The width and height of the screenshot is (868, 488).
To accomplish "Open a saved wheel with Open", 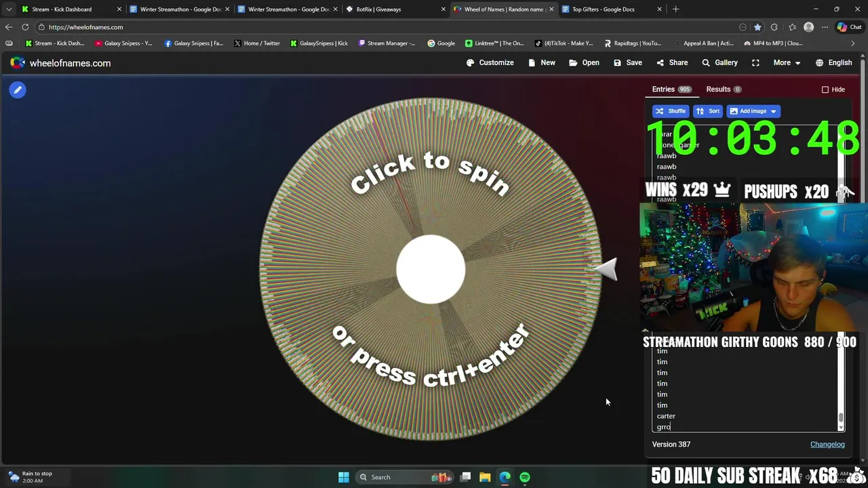I will (584, 62).
